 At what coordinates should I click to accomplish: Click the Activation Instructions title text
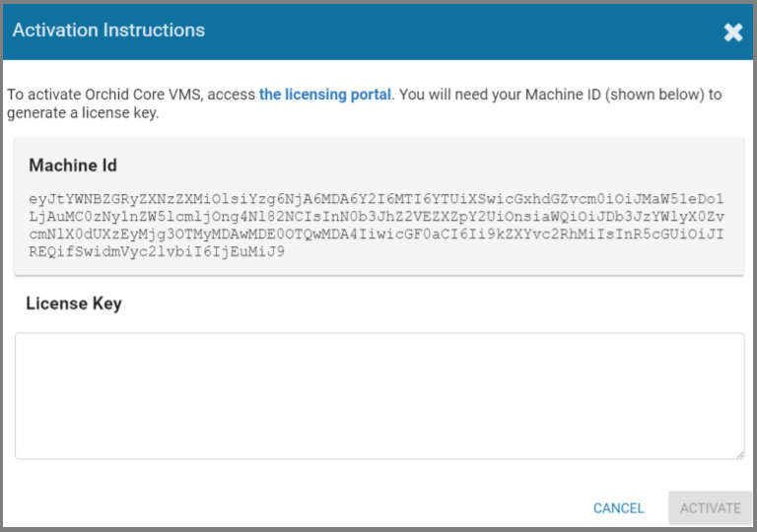tap(108, 31)
